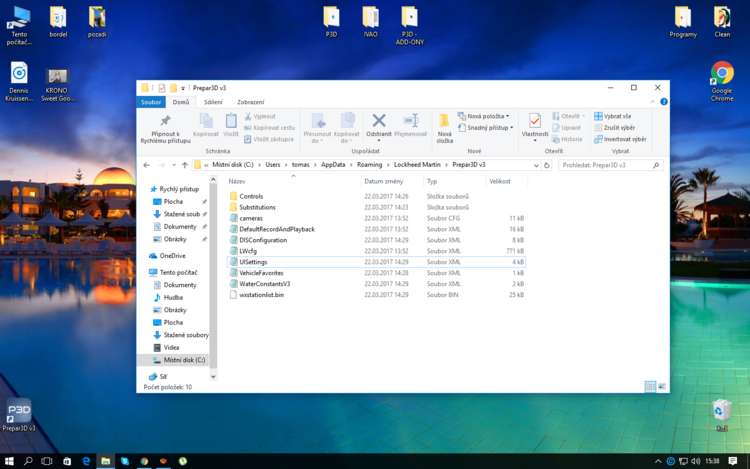Sort by Velikost column header

506,181
